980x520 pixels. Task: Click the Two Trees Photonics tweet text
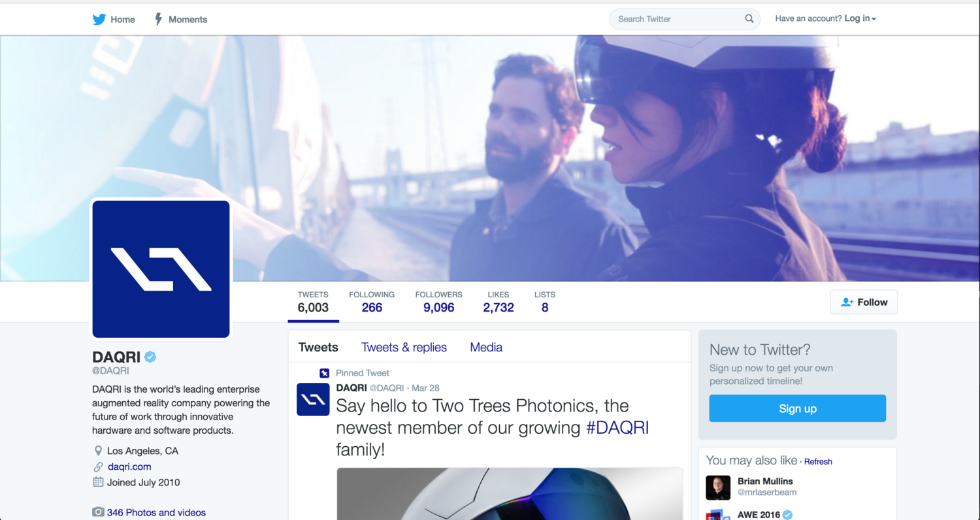(x=493, y=428)
